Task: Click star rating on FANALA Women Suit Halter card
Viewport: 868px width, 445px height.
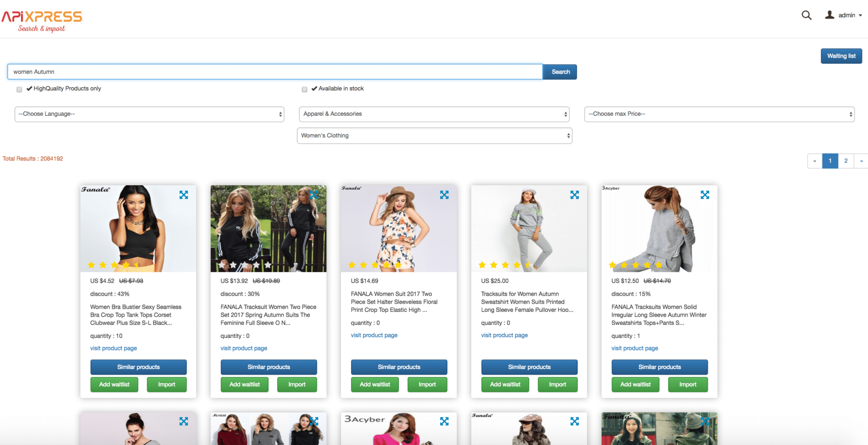Action: coord(375,265)
